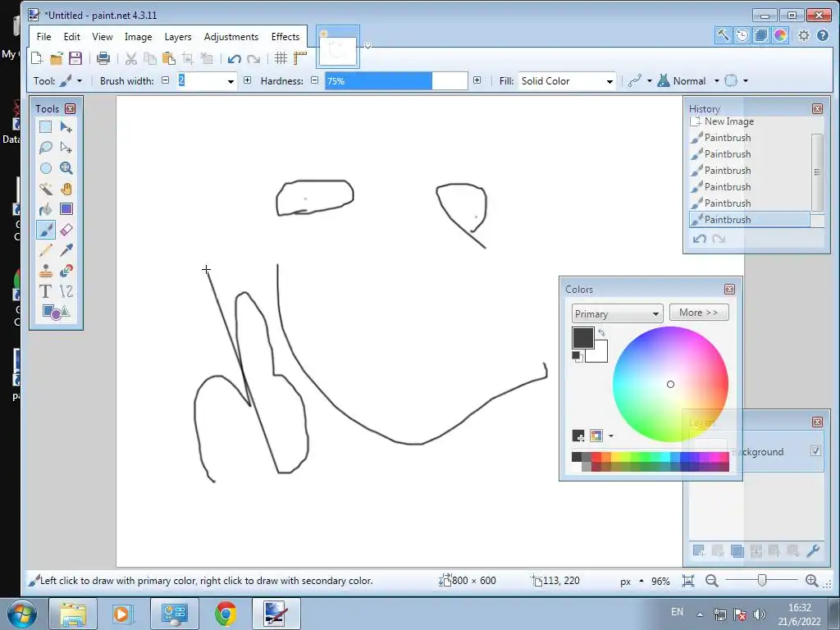The image size is (840, 630).
Task: Open the Image menu
Action: coord(138,36)
